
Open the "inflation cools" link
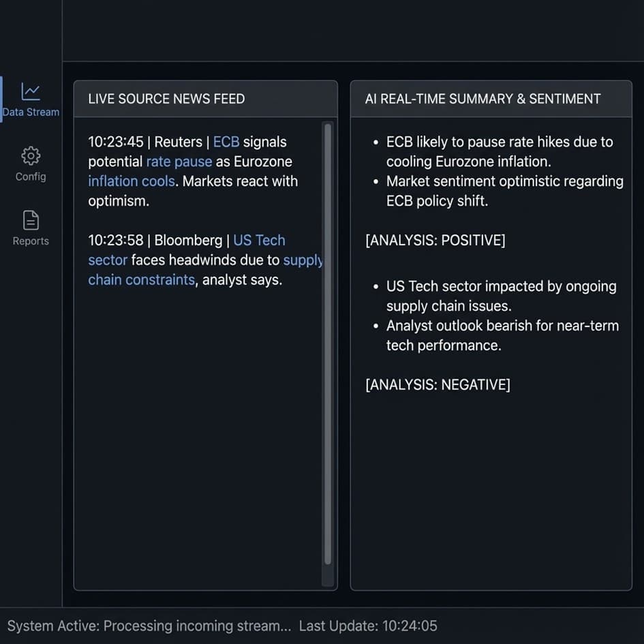point(132,182)
